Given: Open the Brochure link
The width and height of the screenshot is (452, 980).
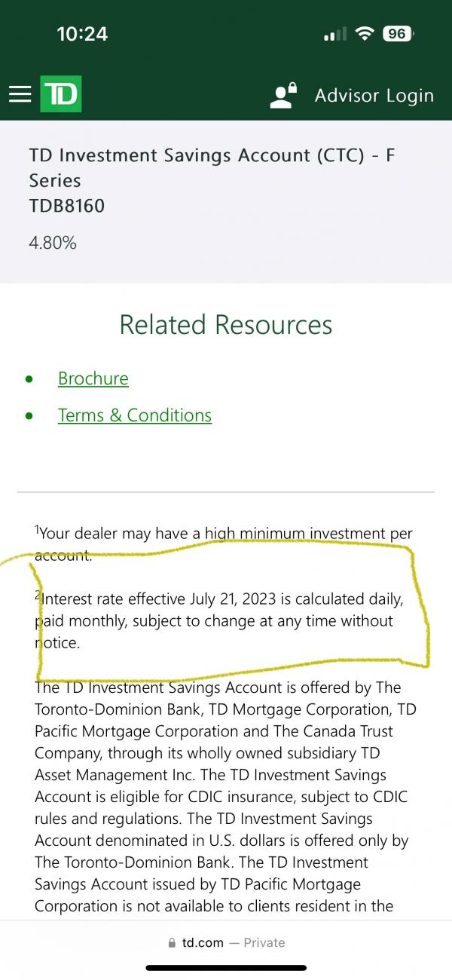Looking at the screenshot, I should [x=93, y=378].
